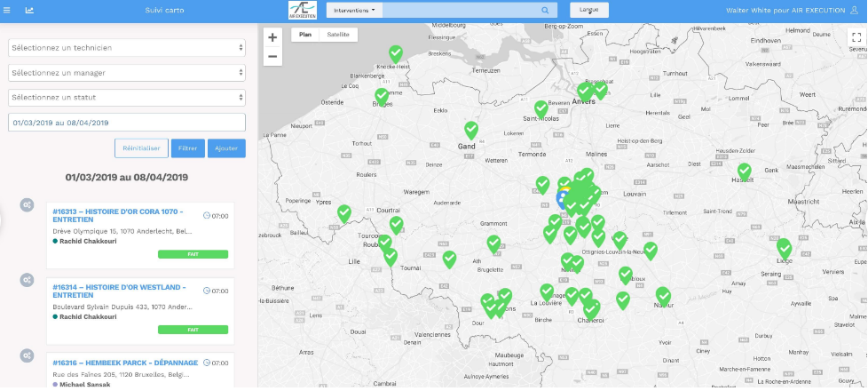The width and height of the screenshot is (868, 391).
Task: Click the date range input field
Action: tap(127, 123)
